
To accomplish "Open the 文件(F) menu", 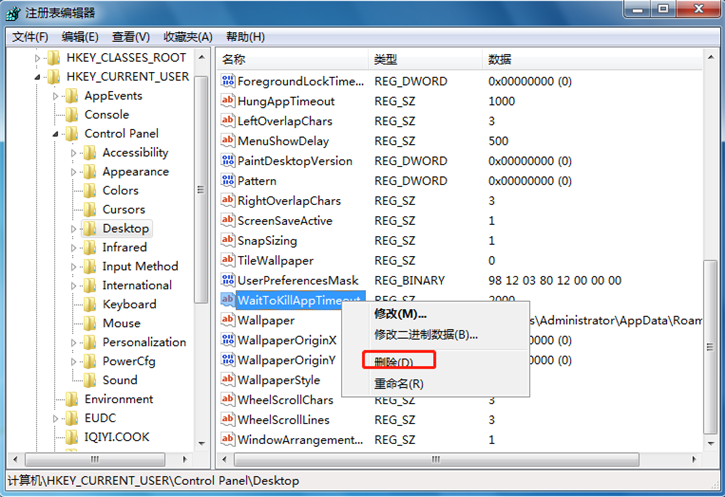I will (x=32, y=37).
